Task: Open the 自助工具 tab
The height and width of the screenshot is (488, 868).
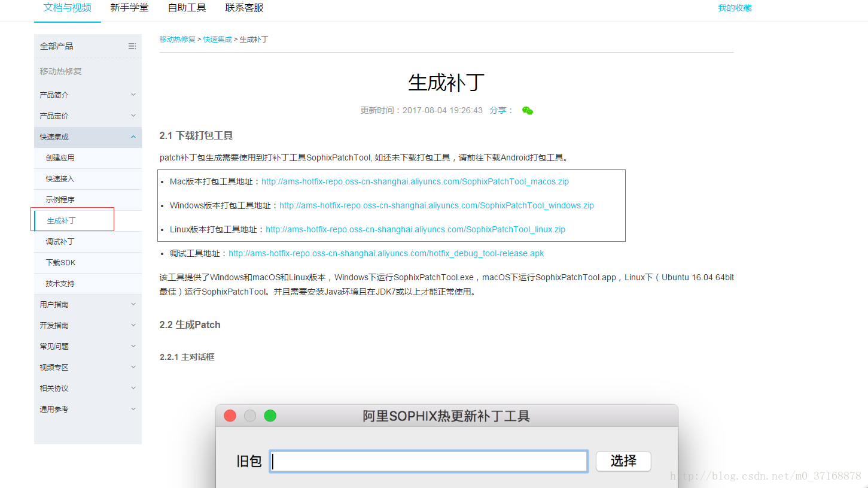Action: coord(187,8)
